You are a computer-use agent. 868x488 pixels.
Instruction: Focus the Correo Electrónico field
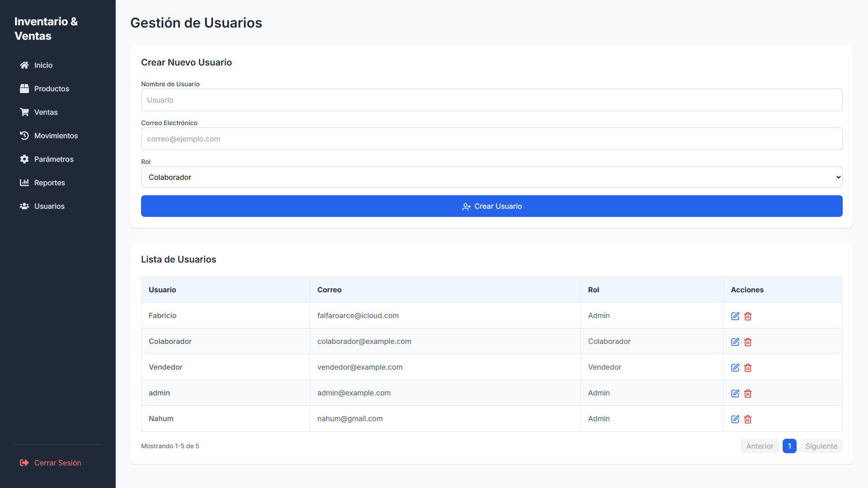(x=492, y=139)
